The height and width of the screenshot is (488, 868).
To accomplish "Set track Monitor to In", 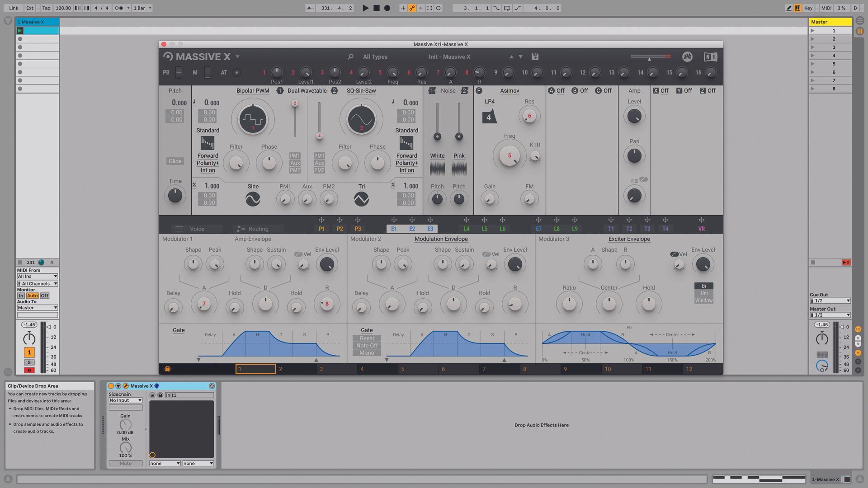I will click(x=20, y=296).
